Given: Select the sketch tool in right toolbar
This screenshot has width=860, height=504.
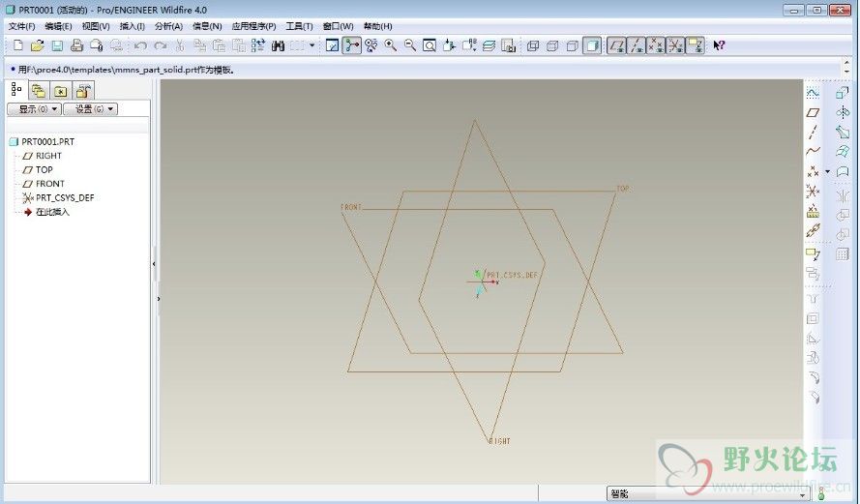Looking at the screenshot, I should (x=813, y=93).
